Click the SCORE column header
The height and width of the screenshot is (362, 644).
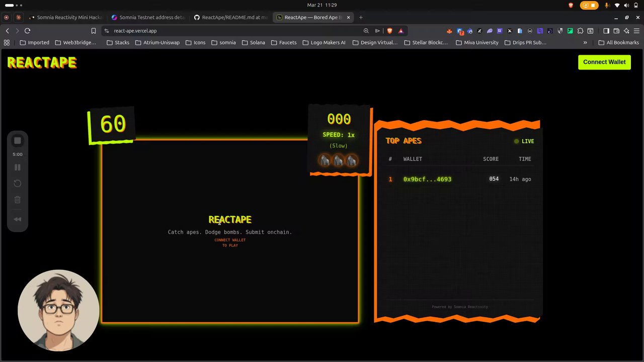coord(491,159)
